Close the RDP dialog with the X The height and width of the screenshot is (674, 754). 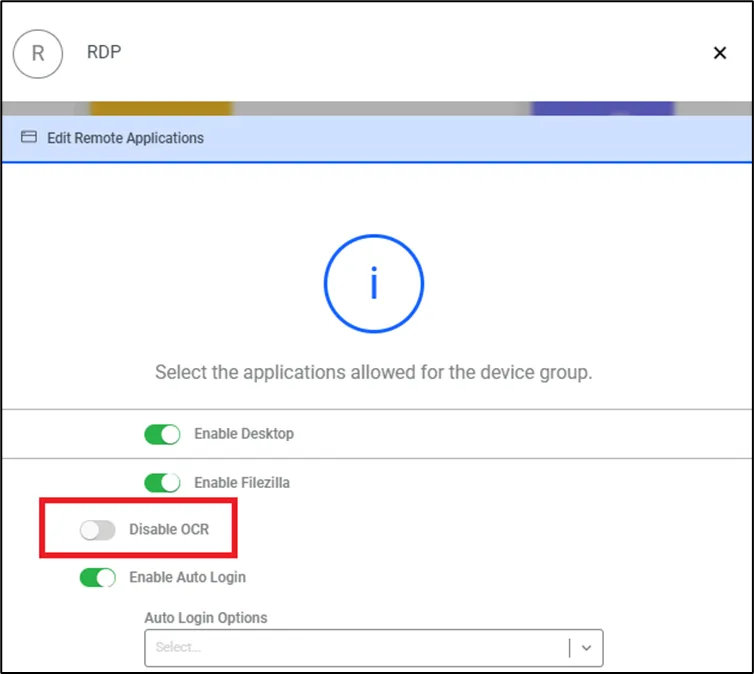[x=719, y=53]
